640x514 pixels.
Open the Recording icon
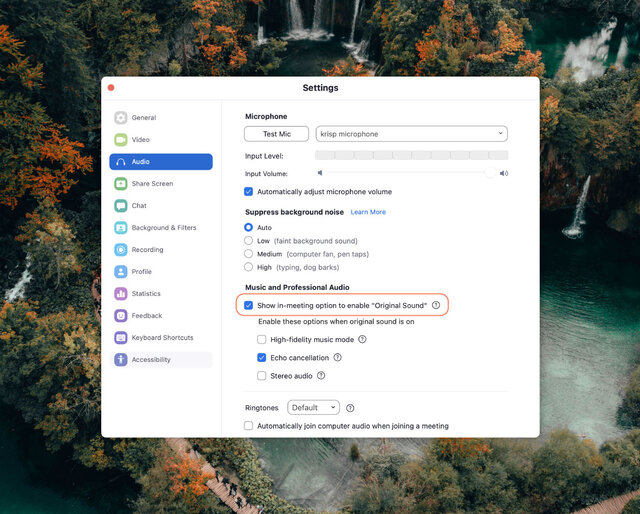pos(120,249)
